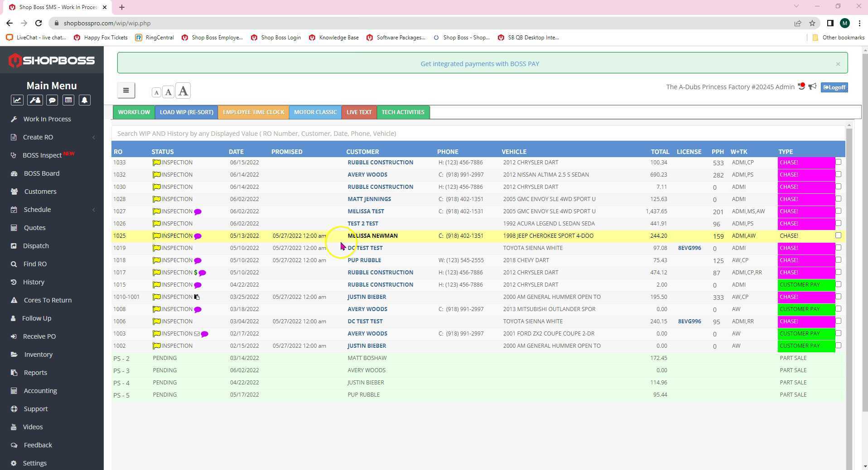Check the box for RO 1025
The height and width of the screenshot is (470, 868).
[x=838, y=235]
